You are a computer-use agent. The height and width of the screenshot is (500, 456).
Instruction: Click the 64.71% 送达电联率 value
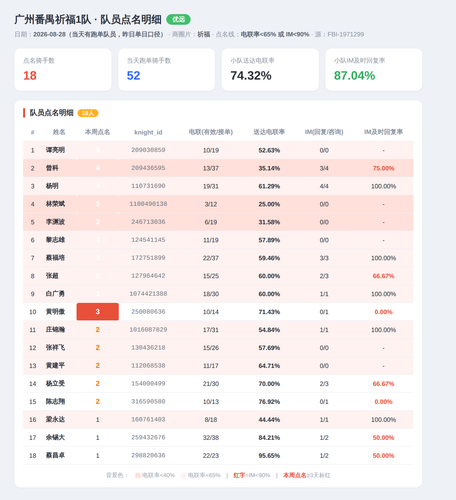(269, 366)
